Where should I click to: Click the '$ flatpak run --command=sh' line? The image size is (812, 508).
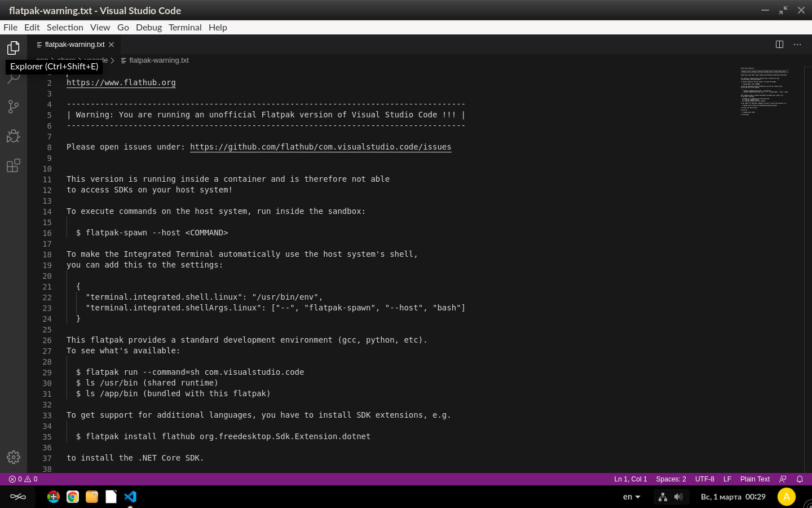190,372
